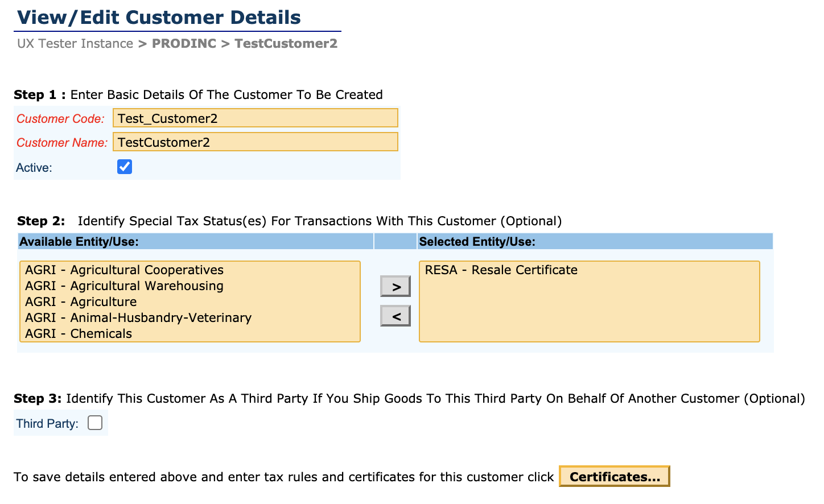Click the move left (<) arrow button

pos(395,316)
